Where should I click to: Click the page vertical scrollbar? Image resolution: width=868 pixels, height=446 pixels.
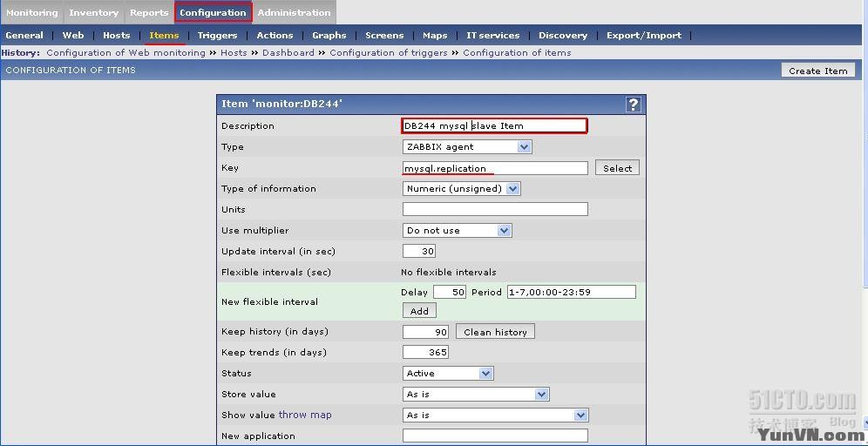tap(865, 221)
